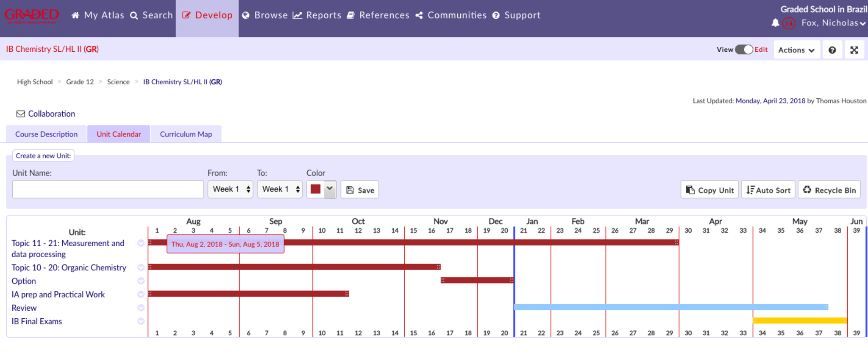
Task: Open the Reports menu
Action: tap(317, 15)
